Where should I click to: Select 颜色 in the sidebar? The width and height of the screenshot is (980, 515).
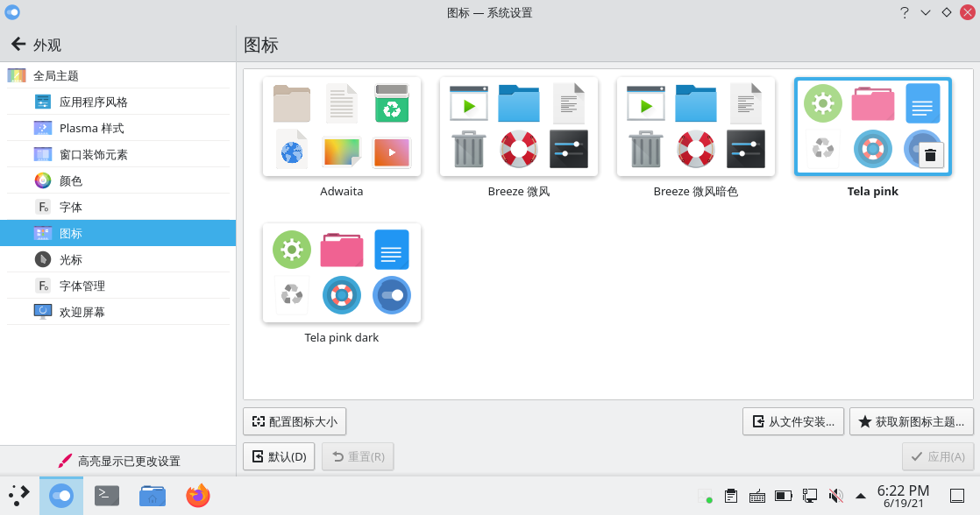(71, 181)
